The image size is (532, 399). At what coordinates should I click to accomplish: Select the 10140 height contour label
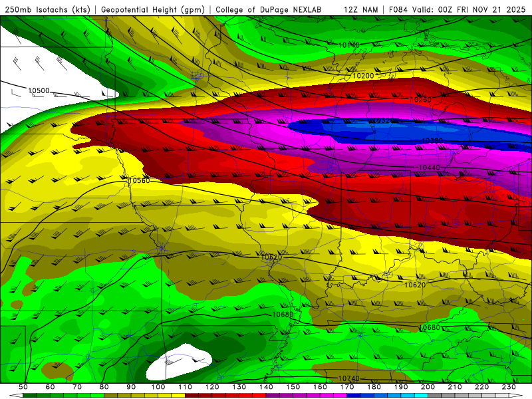pyautogui.click(x=348, y=45)
